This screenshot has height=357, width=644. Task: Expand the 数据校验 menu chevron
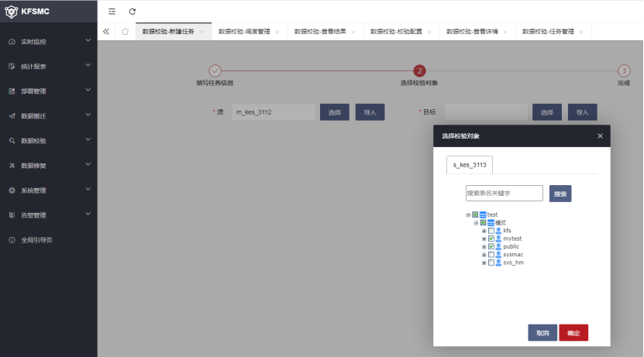click(88, 139)
